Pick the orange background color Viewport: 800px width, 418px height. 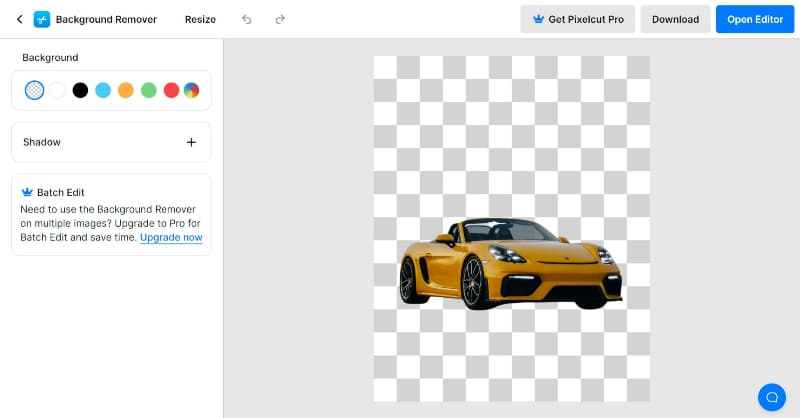(x=126, y=90)
